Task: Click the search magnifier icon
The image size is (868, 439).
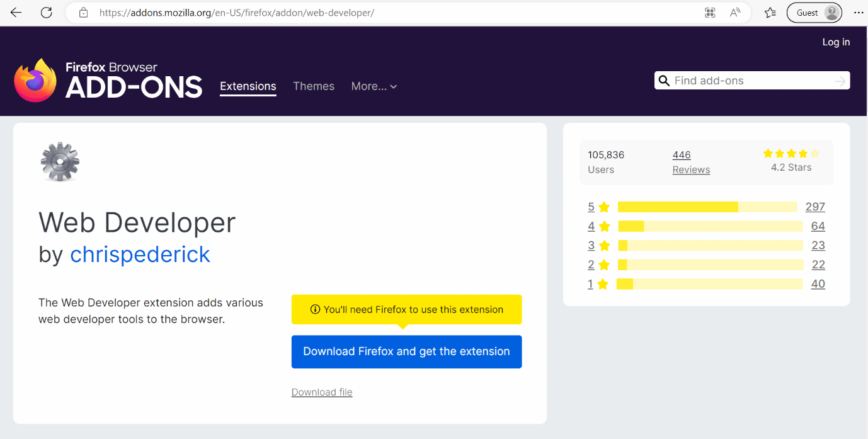Action: (664, 81)
